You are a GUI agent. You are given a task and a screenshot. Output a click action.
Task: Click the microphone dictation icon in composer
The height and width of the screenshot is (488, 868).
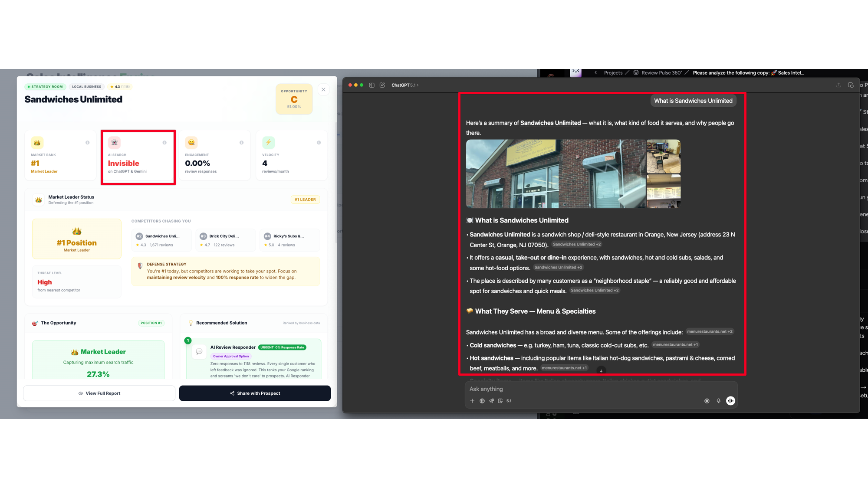[719, 401]
